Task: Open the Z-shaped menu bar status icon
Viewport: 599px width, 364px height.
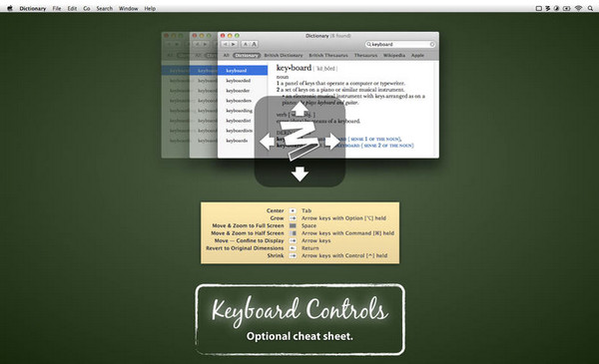Action: 547,8
